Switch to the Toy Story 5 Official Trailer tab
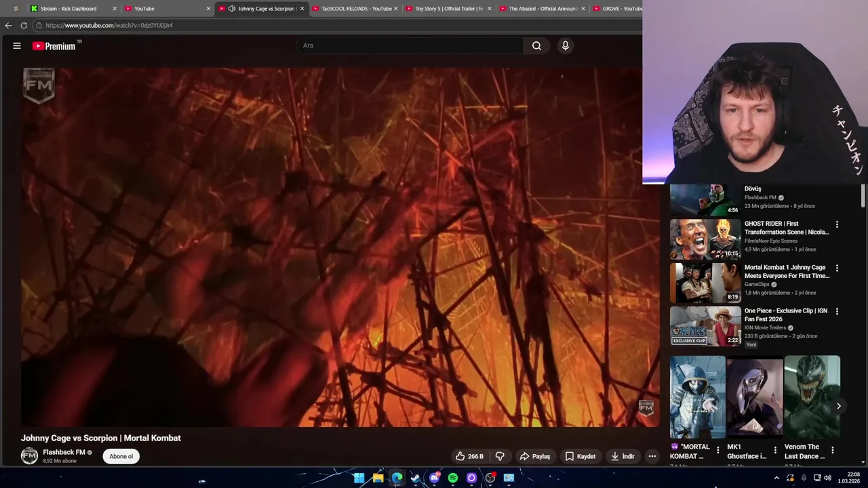The width and height of the screenshot is (868, 488). click(x=449, y=9)
